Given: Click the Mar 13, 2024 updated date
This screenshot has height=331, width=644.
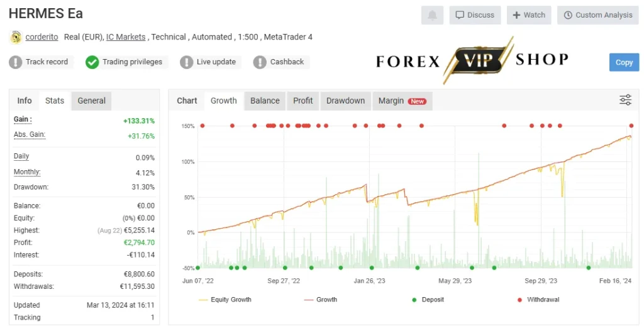Looking at the screenshot, I should tap(120, 305).
